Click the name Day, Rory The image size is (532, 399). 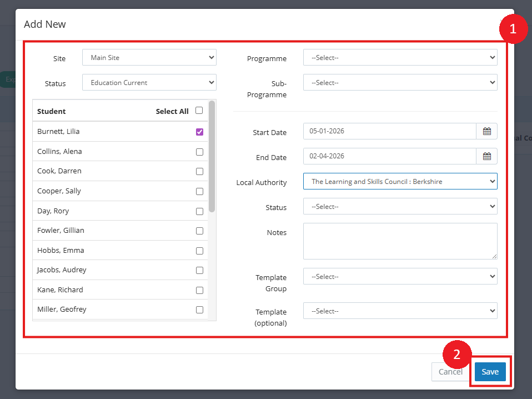[x=53, y=211]
